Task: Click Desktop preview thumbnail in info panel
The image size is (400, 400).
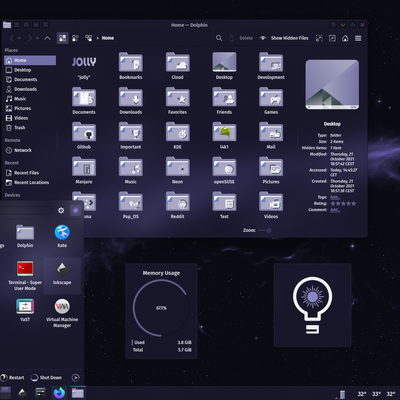Action: click(x=332, y=84)
